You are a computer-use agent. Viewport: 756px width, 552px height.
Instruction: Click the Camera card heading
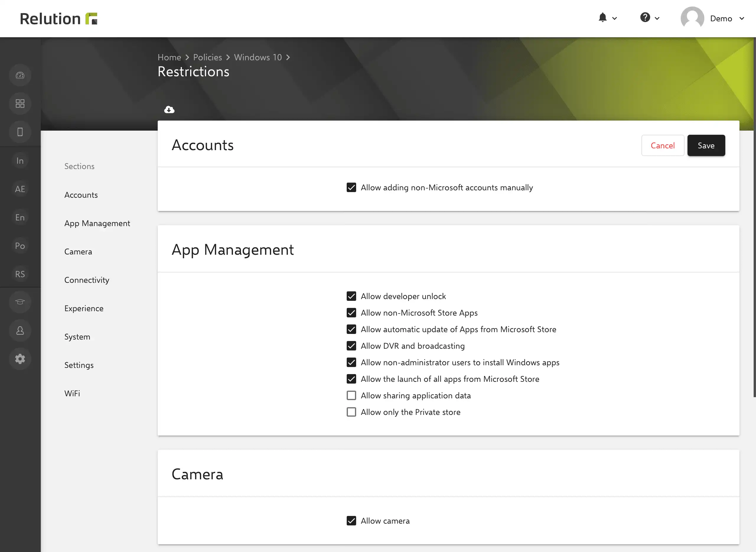(x=197, y=474)
